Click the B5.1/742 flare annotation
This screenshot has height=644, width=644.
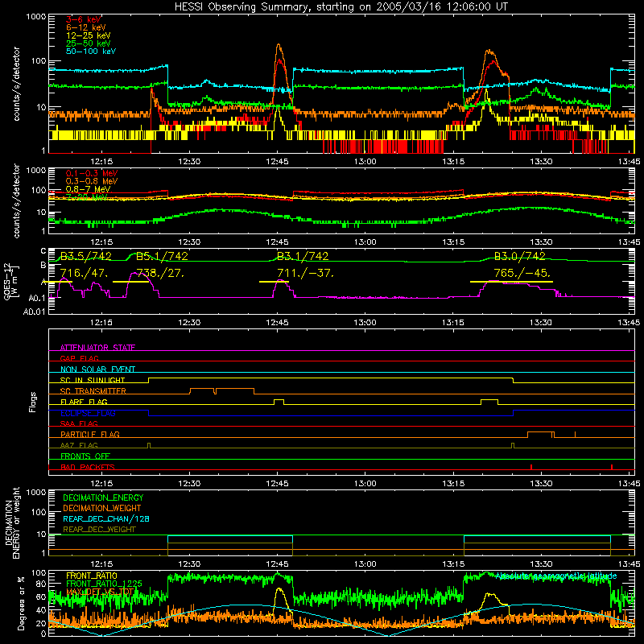pos(162,256)
